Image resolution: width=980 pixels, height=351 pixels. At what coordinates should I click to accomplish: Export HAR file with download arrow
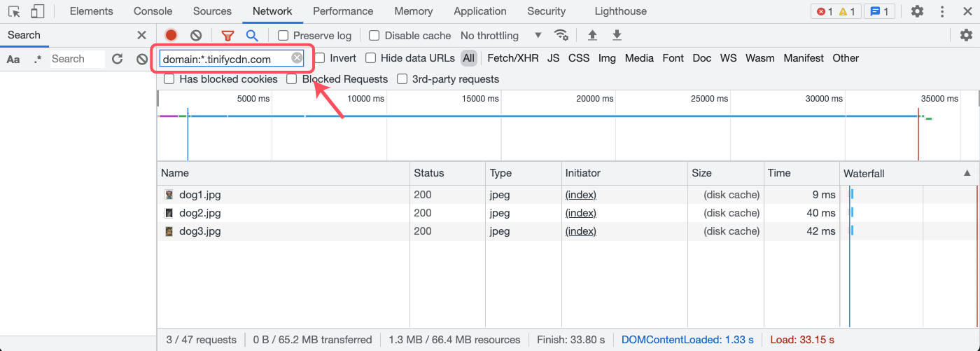(x=617, y=35)
